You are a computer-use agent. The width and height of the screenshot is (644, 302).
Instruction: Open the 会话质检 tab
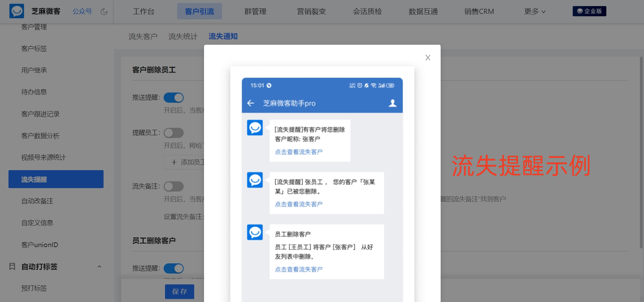pyautogui.click(x=367, y=12)
